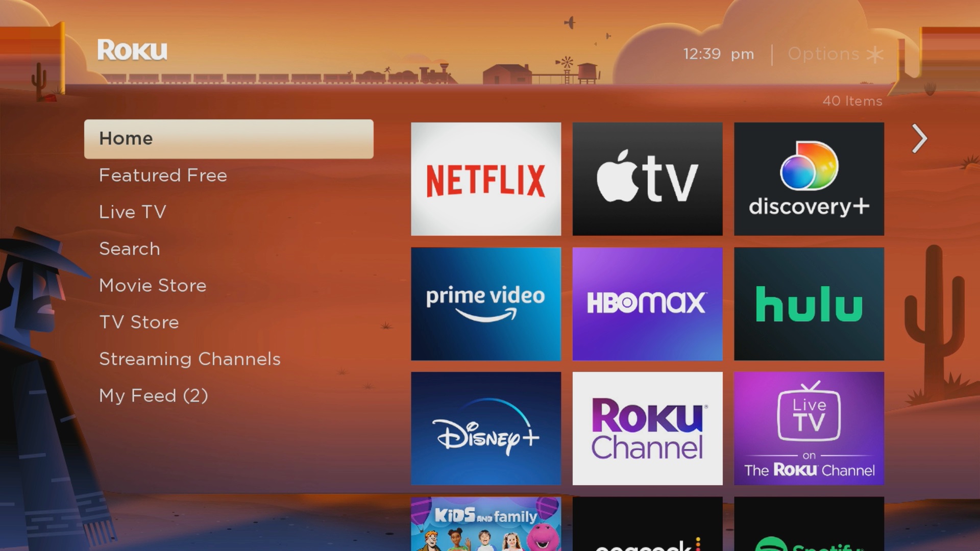Open Live TV on The Roku Channel
The image size is (980, 551).
(x=809, y=429)
